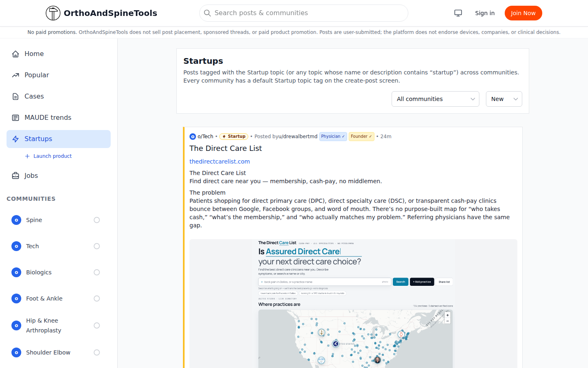Select the Hip & Knee Arthroplasty radio

click(97, 325)
